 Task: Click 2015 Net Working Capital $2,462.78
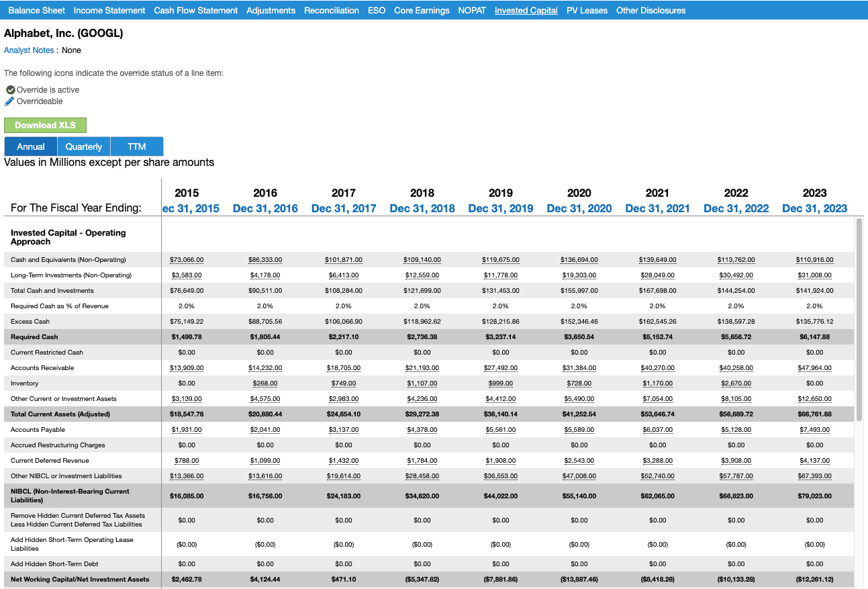click(x=187, y=580)
